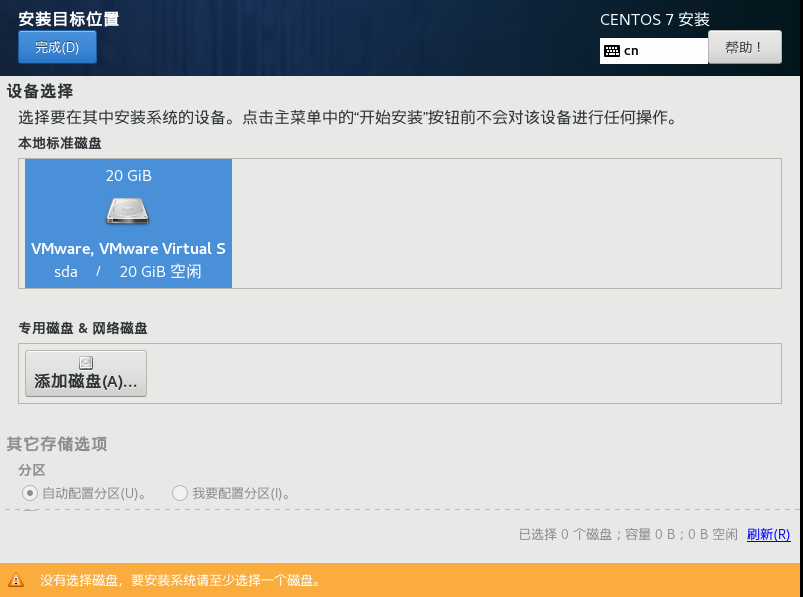Click the 没有选择磁盘 warning message

point(180,580)
